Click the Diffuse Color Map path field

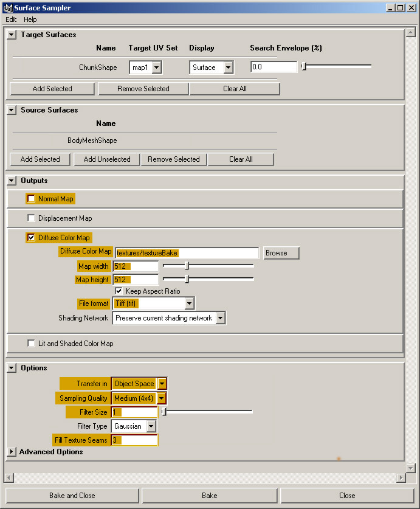point(187,253)
